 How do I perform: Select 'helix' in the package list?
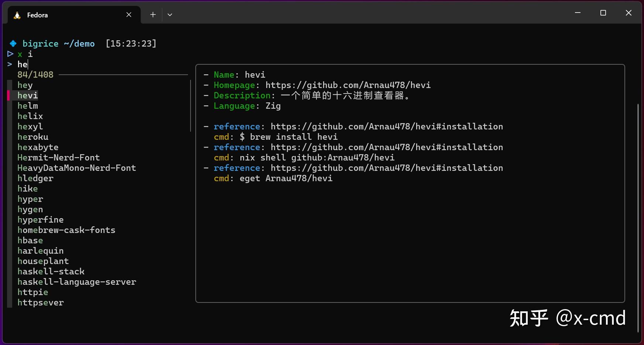click(x=30, y=116)
